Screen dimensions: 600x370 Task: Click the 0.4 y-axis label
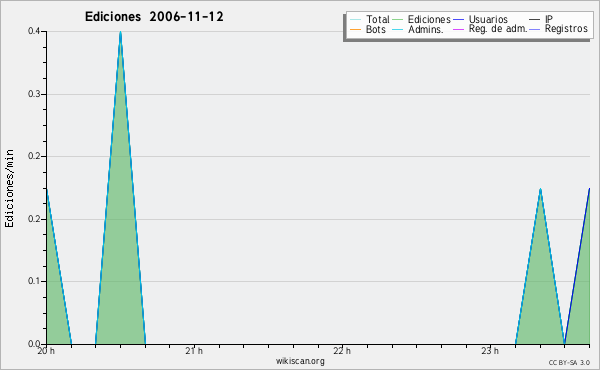(34, 31)
